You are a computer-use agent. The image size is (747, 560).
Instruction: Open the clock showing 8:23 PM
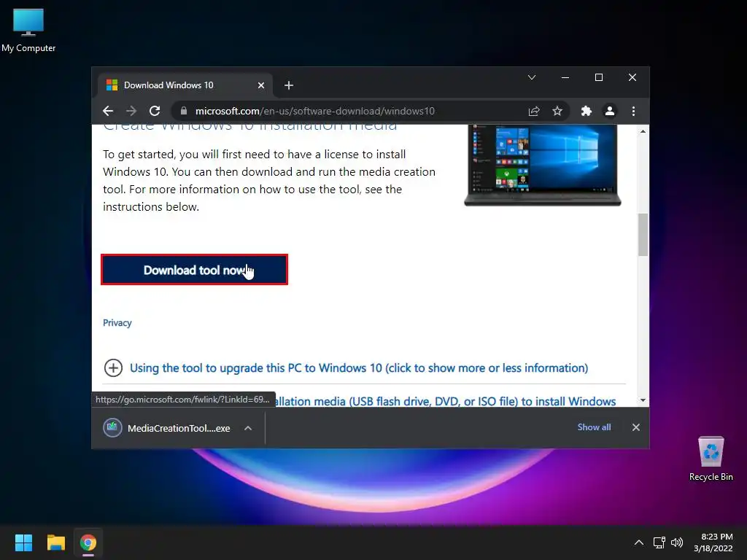click(713, 542)
